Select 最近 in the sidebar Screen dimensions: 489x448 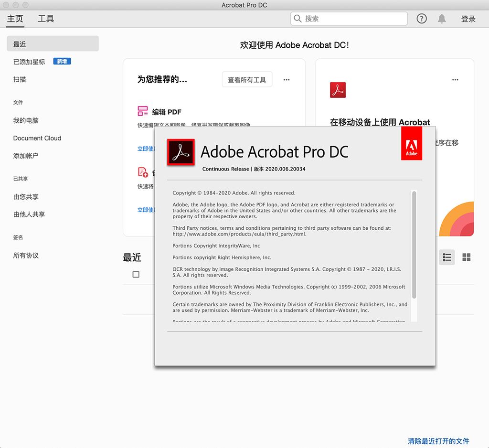click(53, 43)
